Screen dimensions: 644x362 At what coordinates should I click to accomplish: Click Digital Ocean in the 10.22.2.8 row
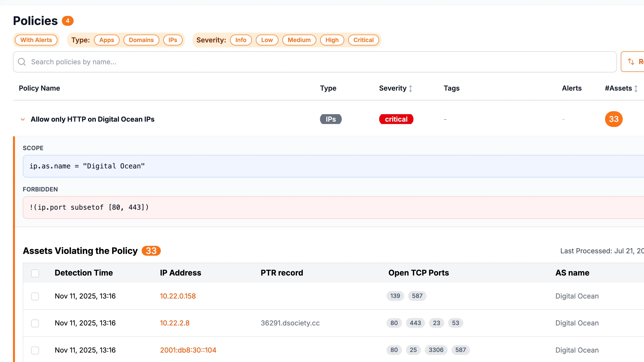577,323
